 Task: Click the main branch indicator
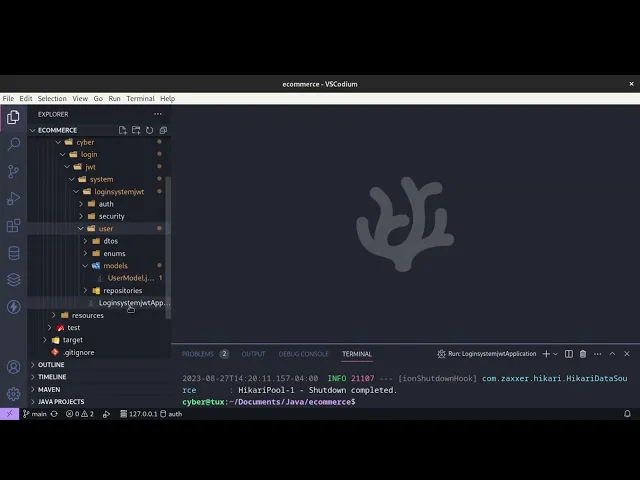(x=35, y=414)
